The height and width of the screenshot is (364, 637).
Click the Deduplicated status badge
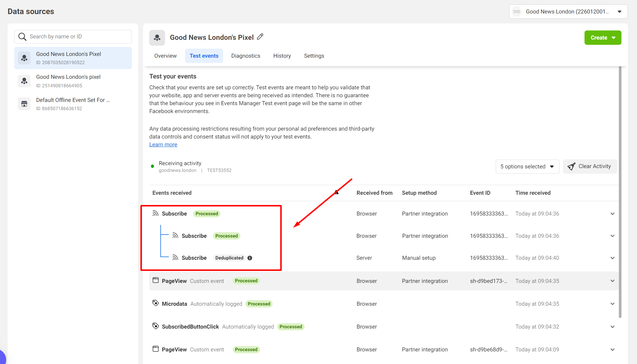229,258
